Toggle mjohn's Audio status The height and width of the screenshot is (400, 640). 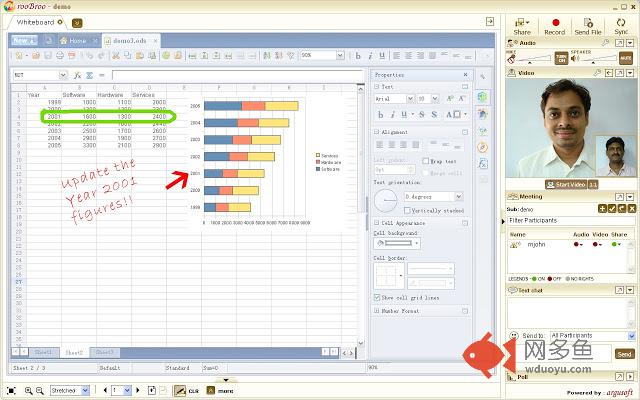tap(578, 244)
